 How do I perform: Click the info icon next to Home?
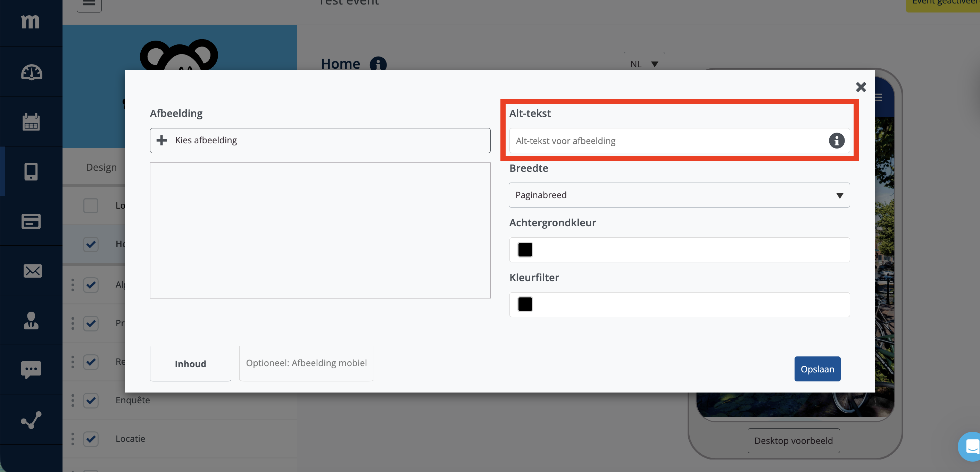coord(378,64)
